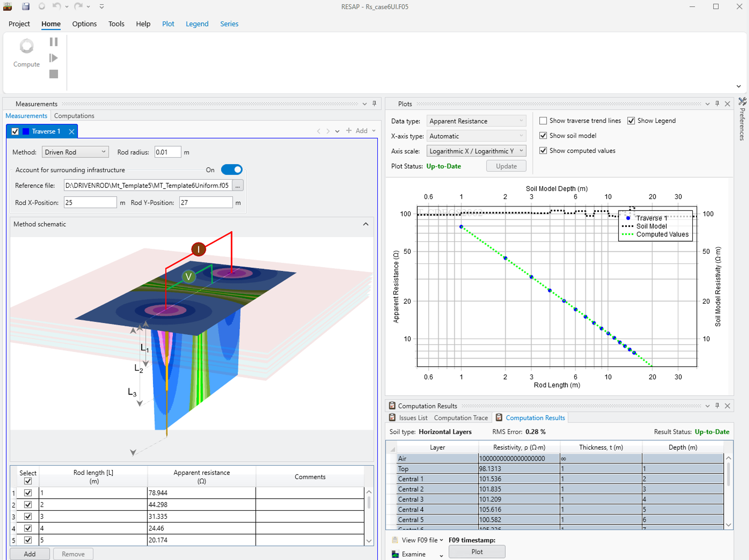Image resolution: width=749 pixels, height=560 pixels.
Task: Run the Compute button
Action: tap(26, 53)
